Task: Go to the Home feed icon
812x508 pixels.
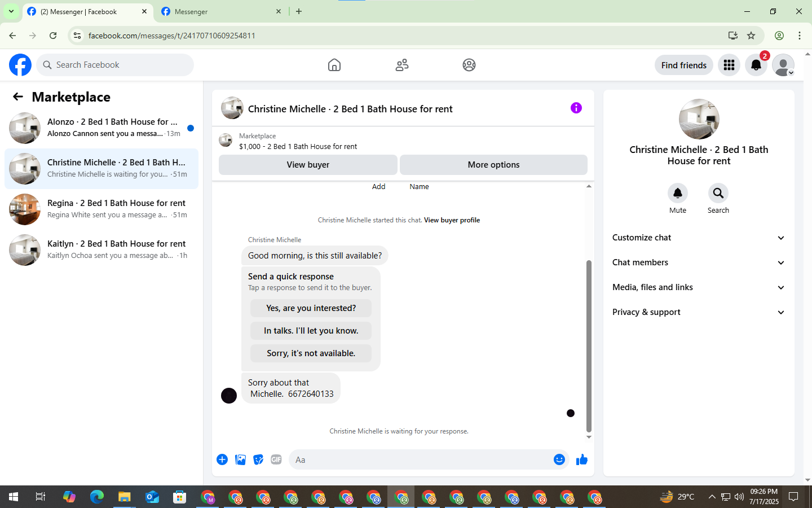Action: [334, 65]
